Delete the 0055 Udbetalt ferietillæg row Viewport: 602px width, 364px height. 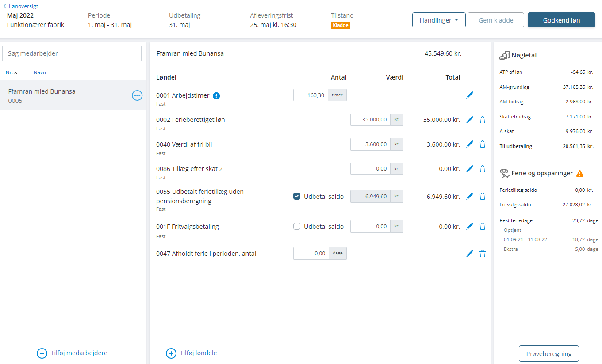click(x=483, y=196)
